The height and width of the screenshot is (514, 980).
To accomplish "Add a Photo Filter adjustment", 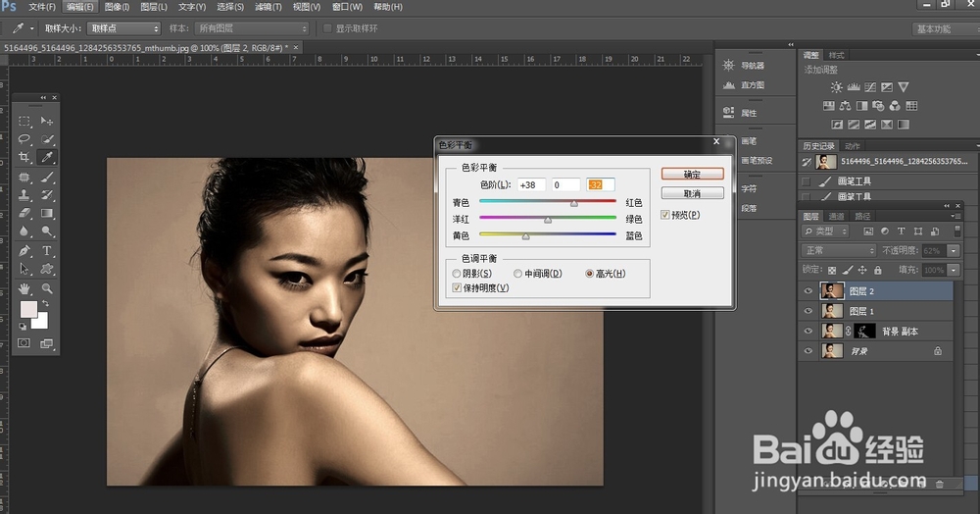I will [x=878, y=106].
